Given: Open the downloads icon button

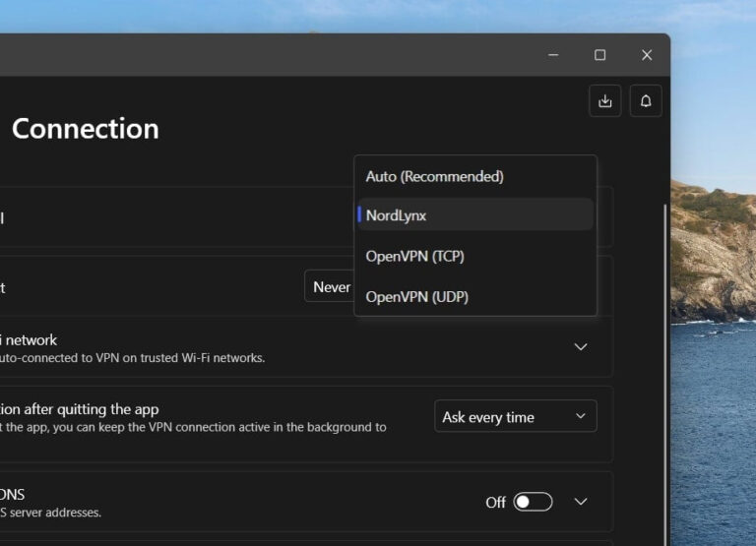Looking at the screenshot, I should [604, 101].
